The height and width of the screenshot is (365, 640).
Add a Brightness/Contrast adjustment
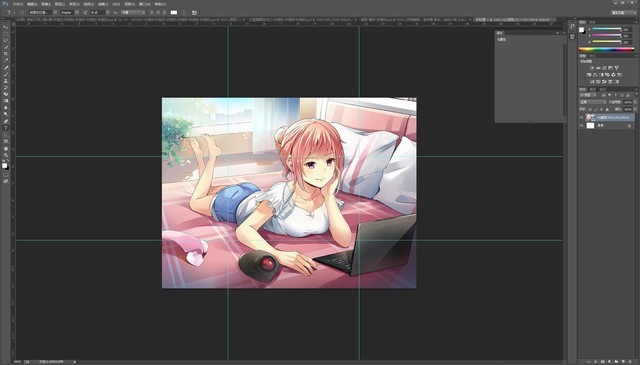(x=592, y=68)
